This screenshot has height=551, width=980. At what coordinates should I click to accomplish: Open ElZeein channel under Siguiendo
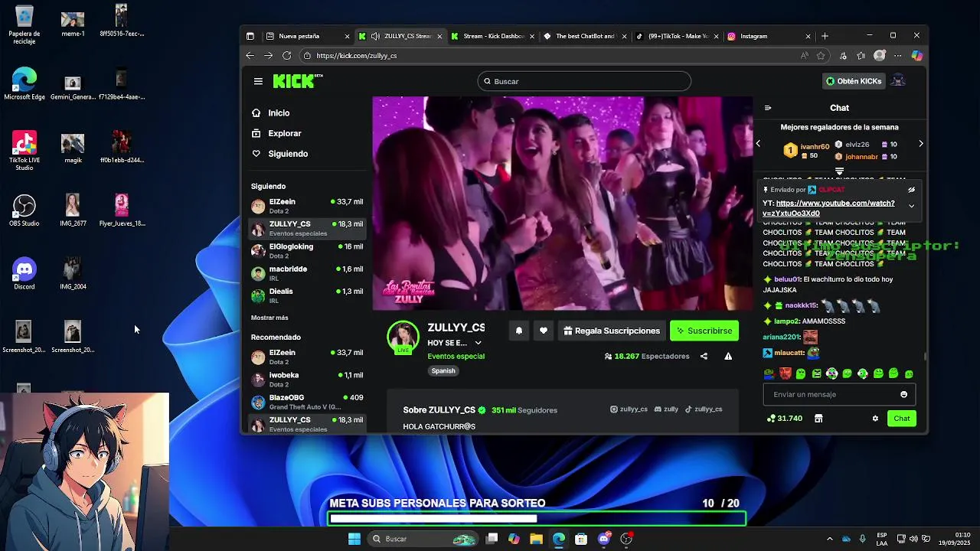point(306,206)
